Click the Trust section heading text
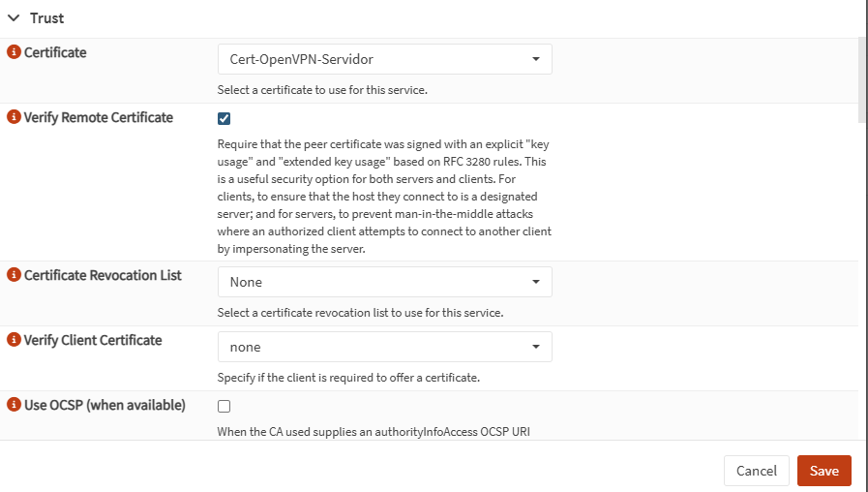 click(47, 17)
